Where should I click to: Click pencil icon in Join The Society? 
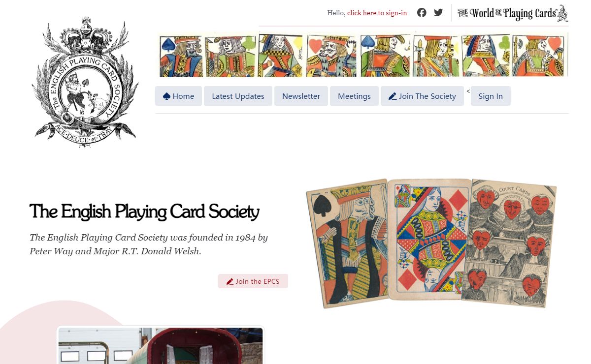pos(393,96)
